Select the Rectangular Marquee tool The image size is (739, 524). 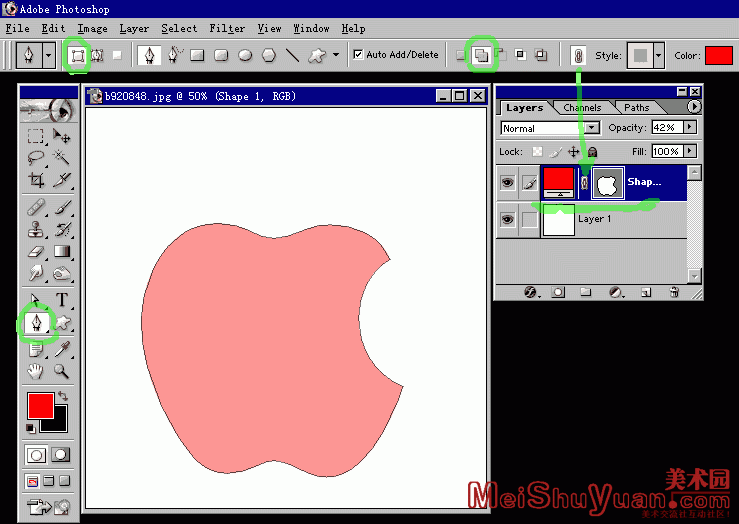coord(35,136)
